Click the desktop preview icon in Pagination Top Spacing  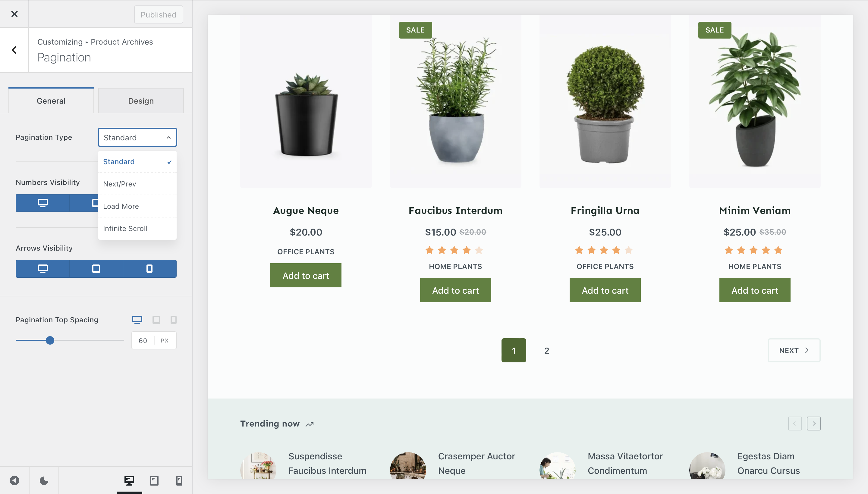(x=137, y=319)
